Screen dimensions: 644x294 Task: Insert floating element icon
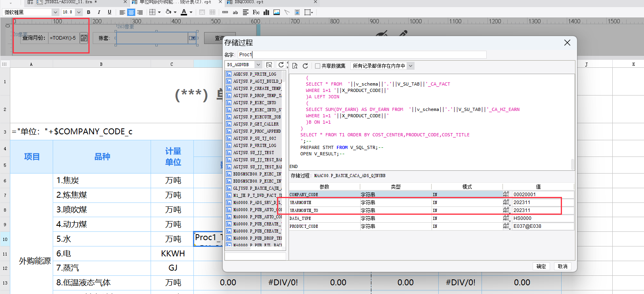coord(308,12)
